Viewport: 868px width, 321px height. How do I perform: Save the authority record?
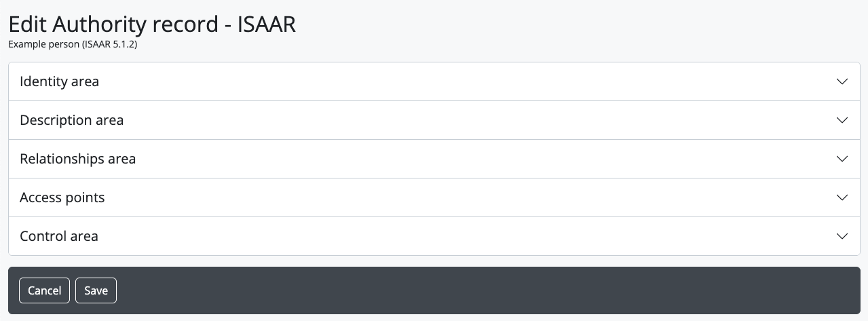point(96,290)
